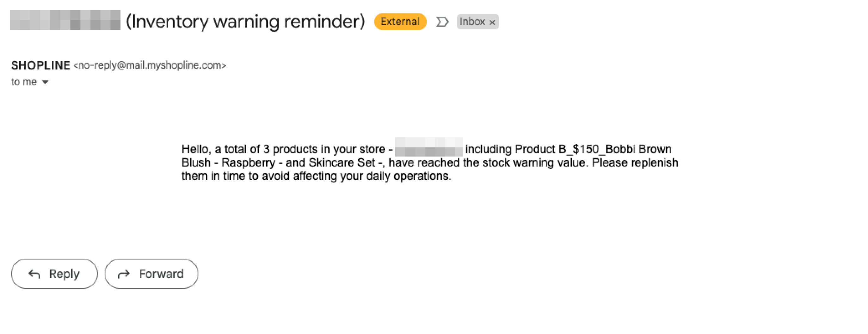Click the SHOPLINE sender name
Viewport: 868px width, 334px height.
pos(40,65)
